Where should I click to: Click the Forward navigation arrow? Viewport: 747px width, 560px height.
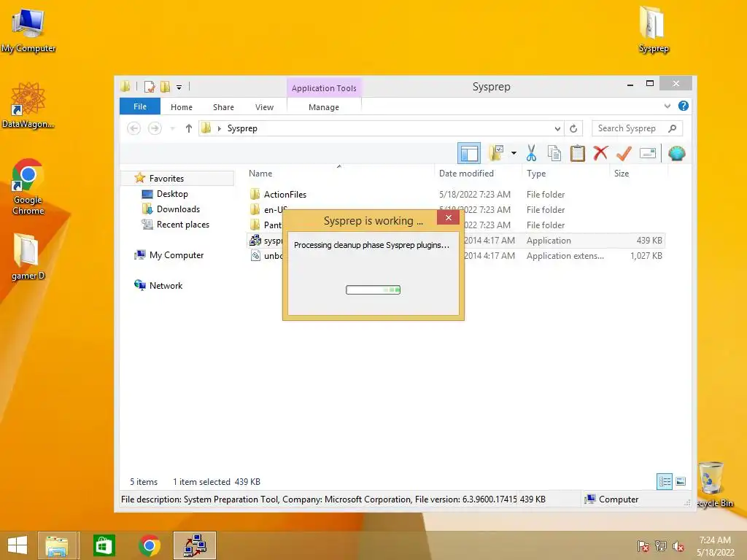point(155,128)
